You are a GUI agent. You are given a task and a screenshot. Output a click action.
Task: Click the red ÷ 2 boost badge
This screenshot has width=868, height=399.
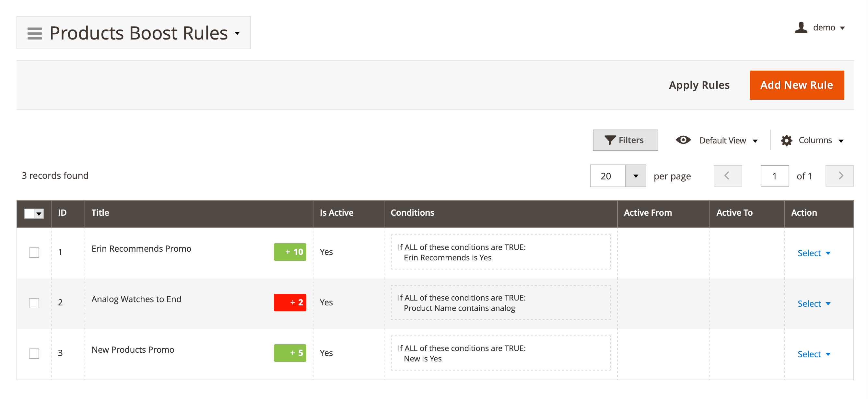pyautogui.click(x=290, y=302)
